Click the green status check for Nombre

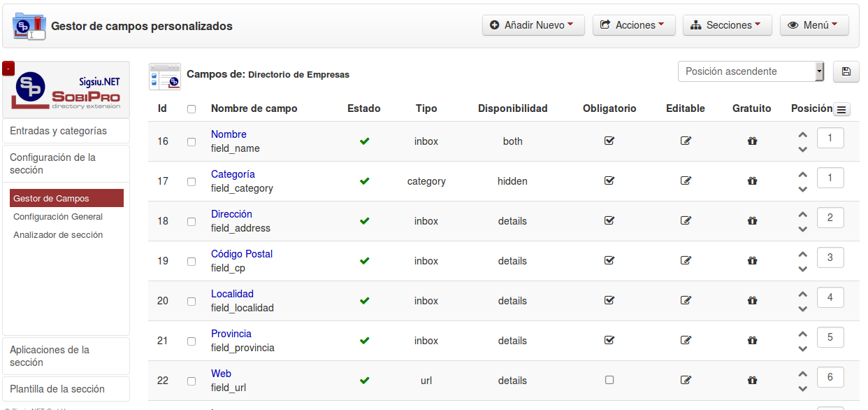(365, 141)
